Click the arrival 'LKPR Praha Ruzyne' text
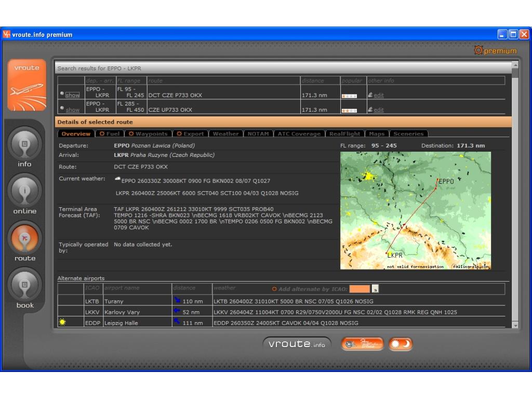This screenshot has width=532, height=399. [164, 155]
